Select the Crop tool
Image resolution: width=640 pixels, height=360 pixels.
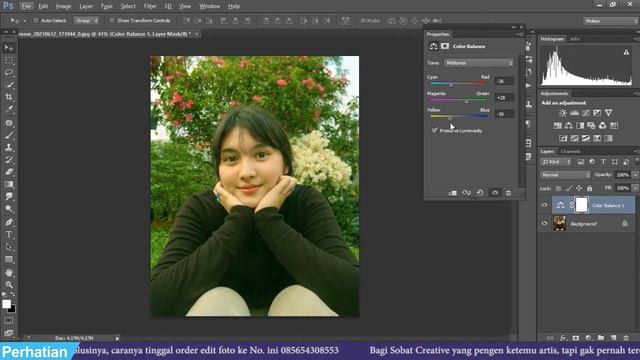tap(9, 97)
